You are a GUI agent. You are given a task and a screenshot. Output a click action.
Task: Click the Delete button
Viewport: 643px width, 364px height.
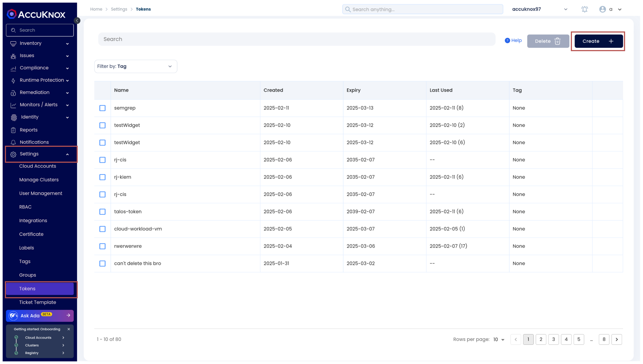[x=548, y=41]
